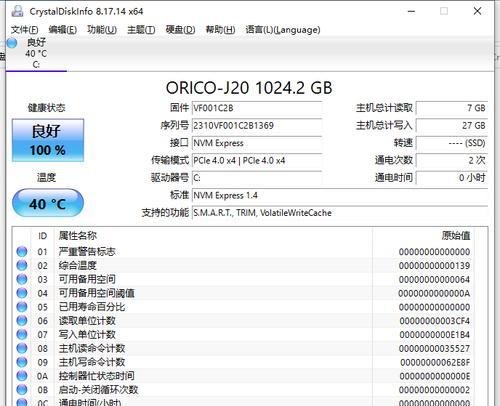Click the blue status orb for attribute 03

(x=22, y=279)
